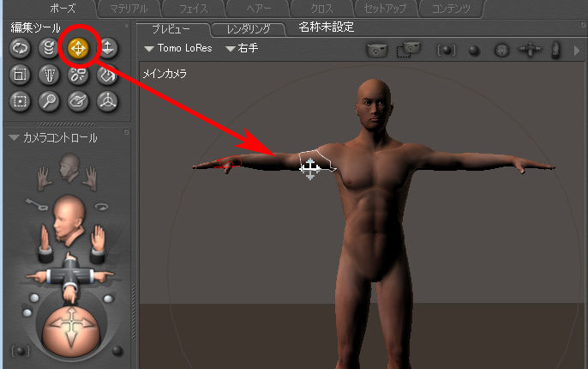
Task: Select the Direct Manipulation tool
Action: pyautogui.click(x=108, y=101)
